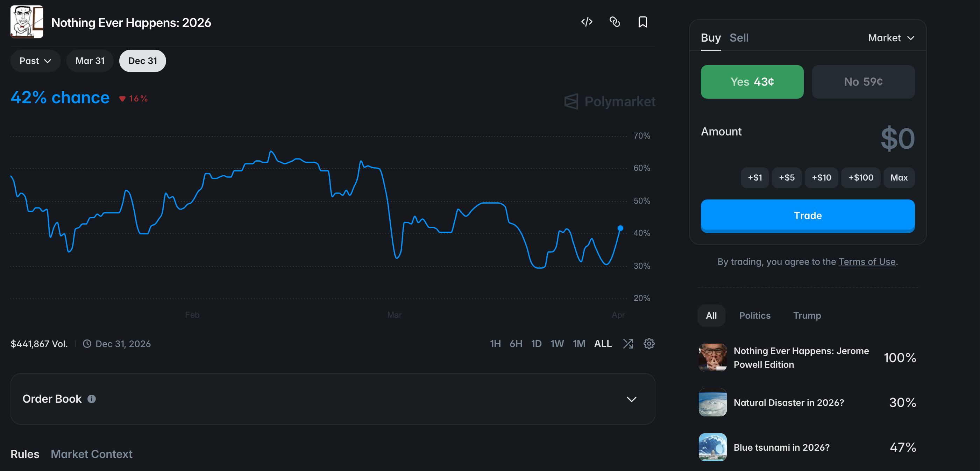Click the embed code icon
980x471 pixels.
tap(587, 22)
